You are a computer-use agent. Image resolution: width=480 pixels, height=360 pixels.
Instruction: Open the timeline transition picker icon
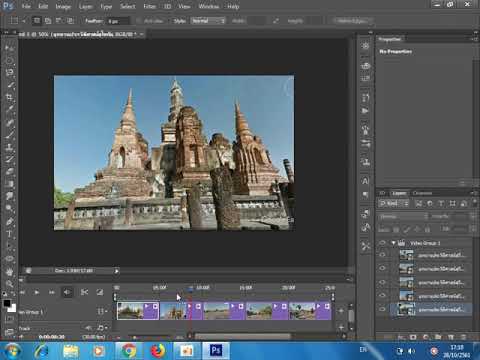[100, 292]
